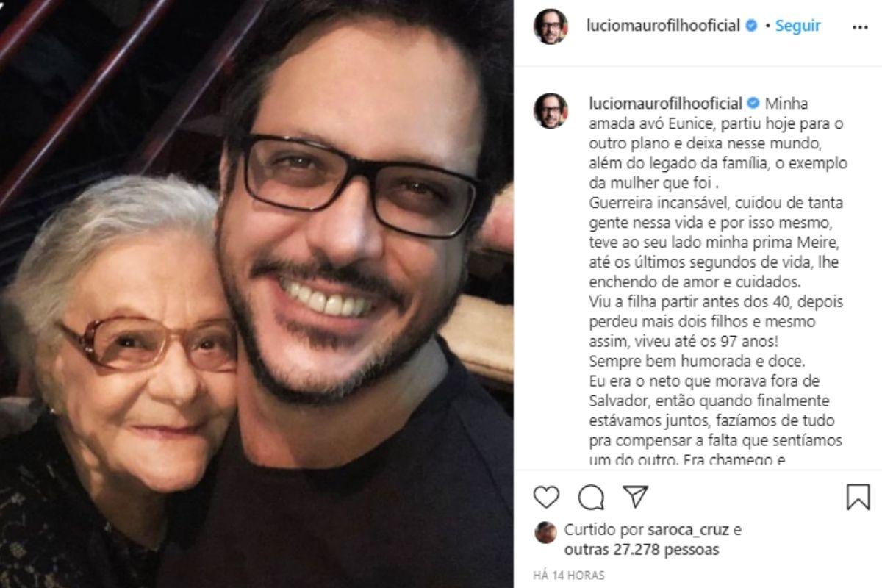The width and height of the screenshot is (882, 588).
Task: Click the saroca_cruz liker avatar
Action: (x=545, y=532)
